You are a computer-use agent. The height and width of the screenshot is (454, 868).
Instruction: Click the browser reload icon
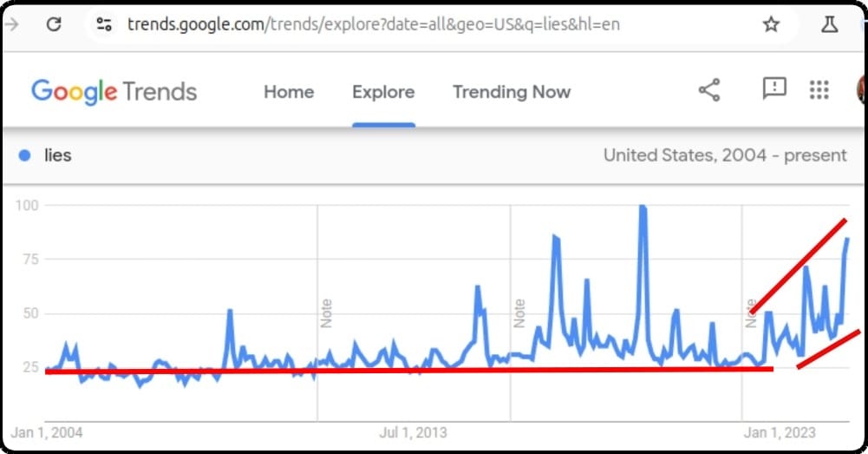point(54,23)
